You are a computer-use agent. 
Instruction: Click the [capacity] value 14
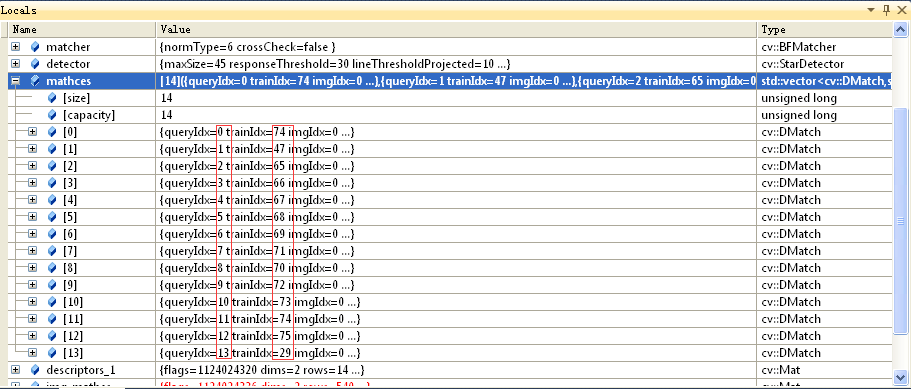pyautogui.click(x=167, y=115)
